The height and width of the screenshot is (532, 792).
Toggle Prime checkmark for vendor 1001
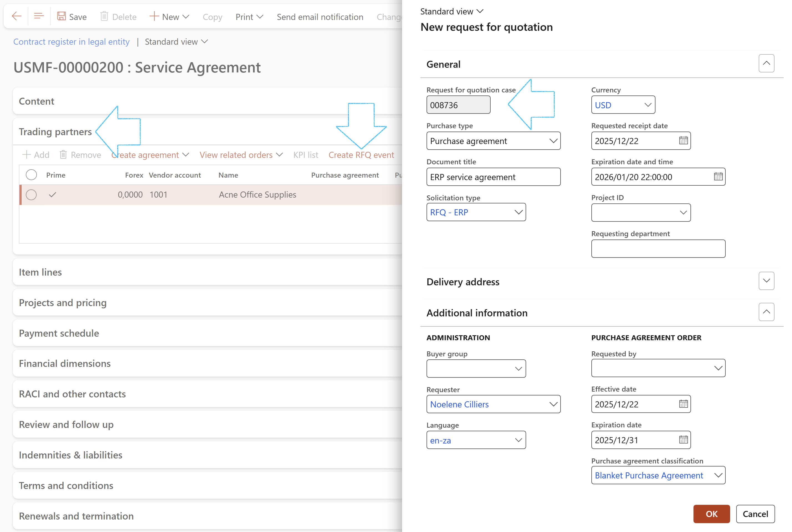click(52, 195)
